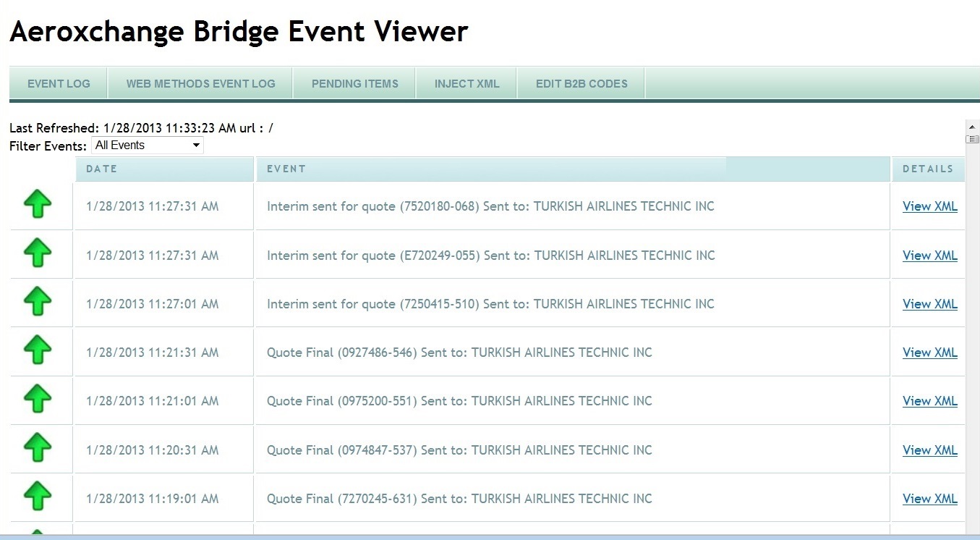
Task: Click event text Quote Final (0974847-537)
Action: tap(459, 450)
